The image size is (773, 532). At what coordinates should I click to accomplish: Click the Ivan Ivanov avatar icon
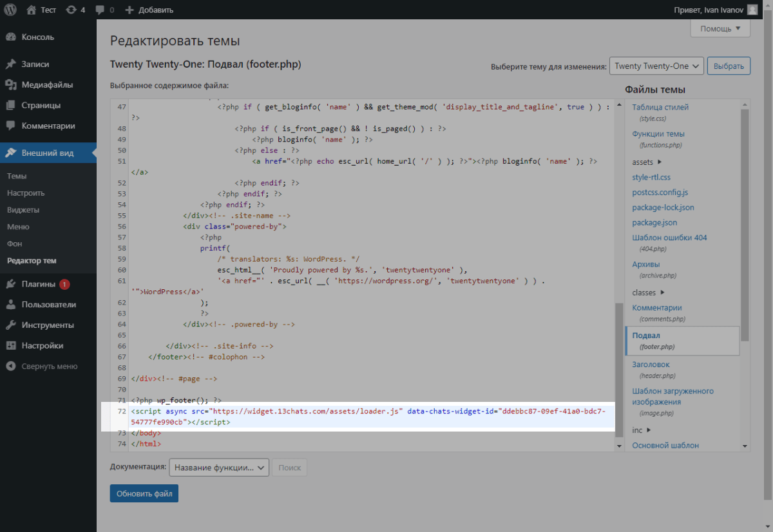752,10
